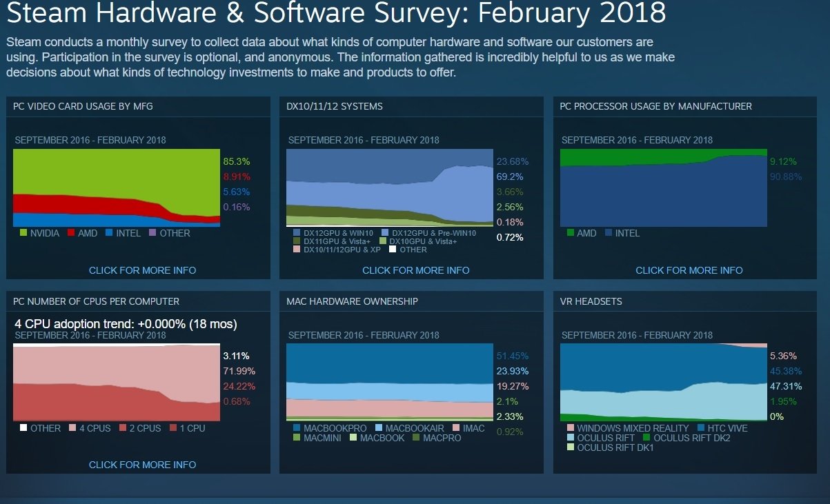Viewport: 830px width, 504px height.
Task: Click the OCULUS RIFT DK2 legend label
Action: pos(691,438)
